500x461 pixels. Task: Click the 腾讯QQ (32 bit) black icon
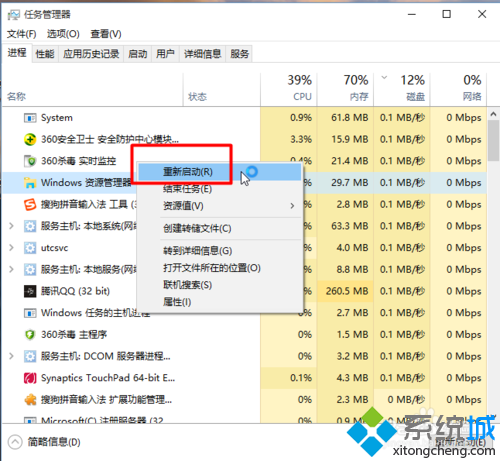pyautogui.click(x=30, y=291)
